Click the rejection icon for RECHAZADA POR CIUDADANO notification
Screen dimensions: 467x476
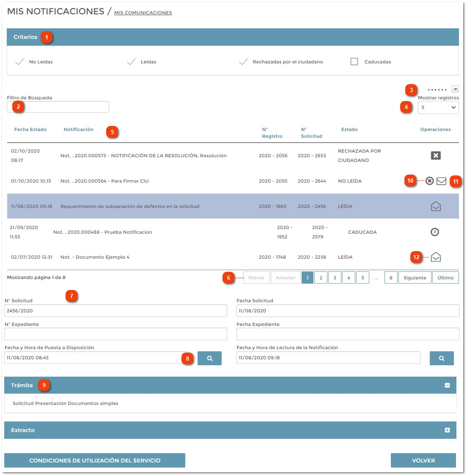[436, 155]
